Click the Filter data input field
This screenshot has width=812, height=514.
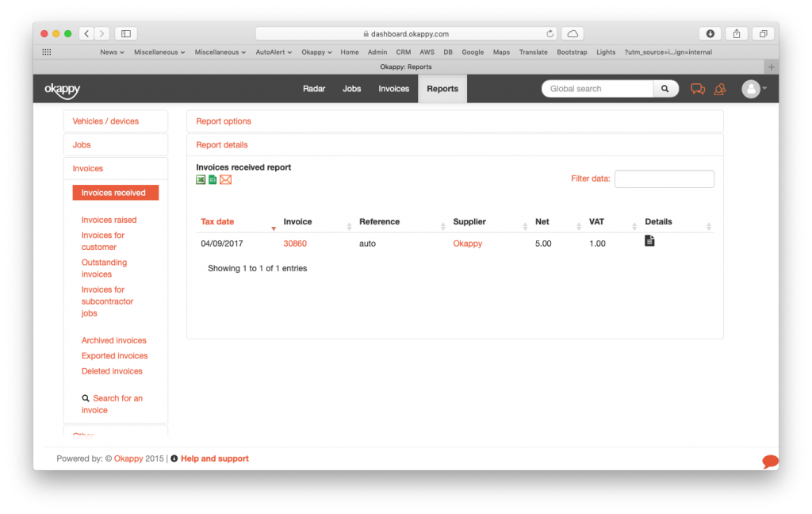pos(665,178)
